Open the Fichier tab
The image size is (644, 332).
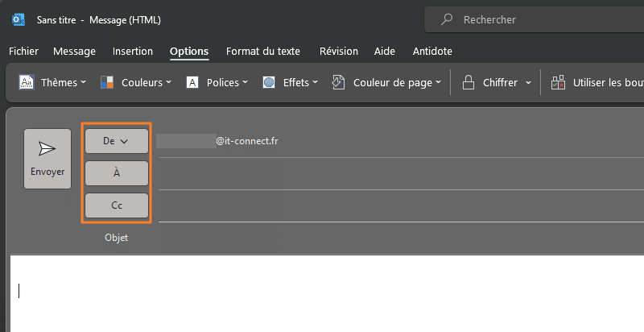(23, 52)
